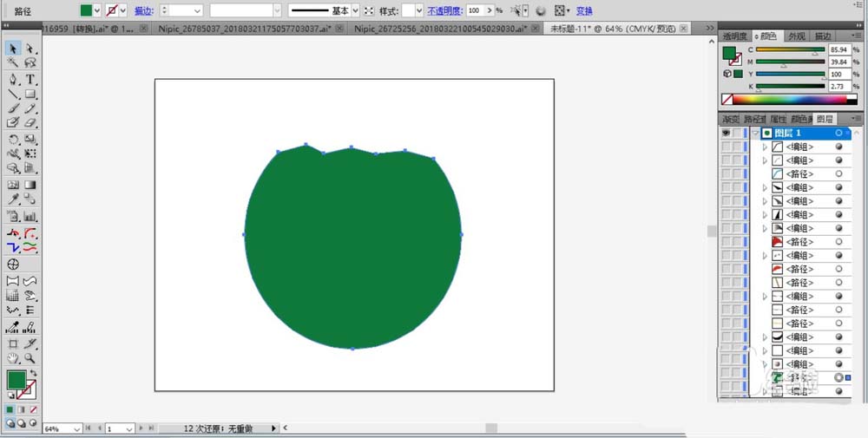Click the 变换 link in control bar
Viewport: 868px width, 438px height.
[x=584, y=10]
